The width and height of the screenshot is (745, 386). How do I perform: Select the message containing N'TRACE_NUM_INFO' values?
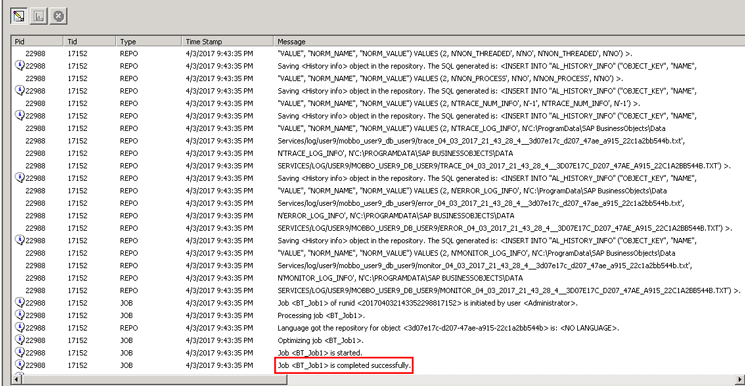pyautogui.click(x=459, y=103)
